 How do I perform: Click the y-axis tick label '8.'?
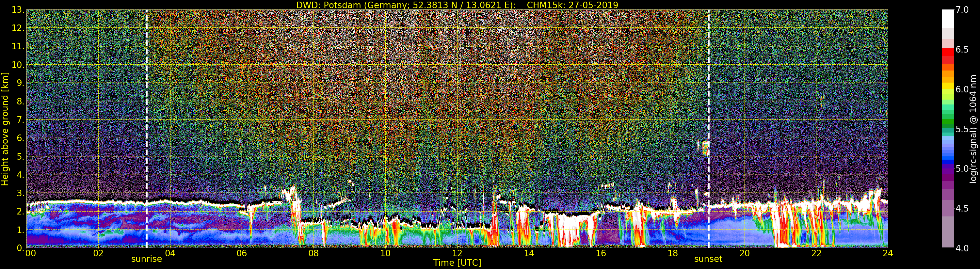(21, 102)
